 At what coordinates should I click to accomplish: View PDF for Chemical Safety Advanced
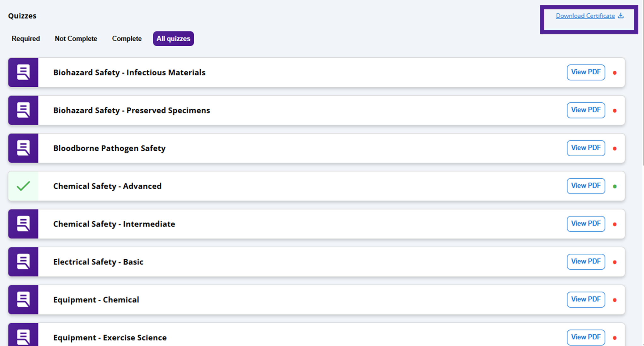(586, 186)
